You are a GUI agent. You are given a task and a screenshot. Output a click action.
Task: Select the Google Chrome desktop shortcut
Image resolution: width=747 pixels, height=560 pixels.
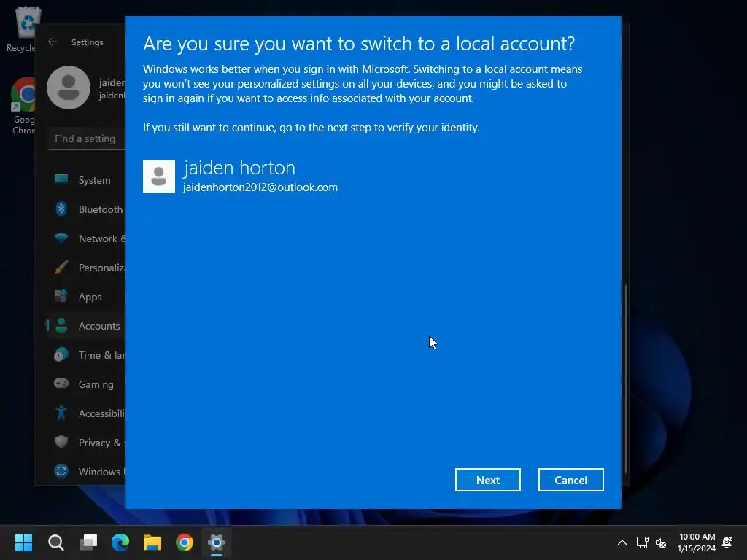pyautogui.click(x=23, y=106)
